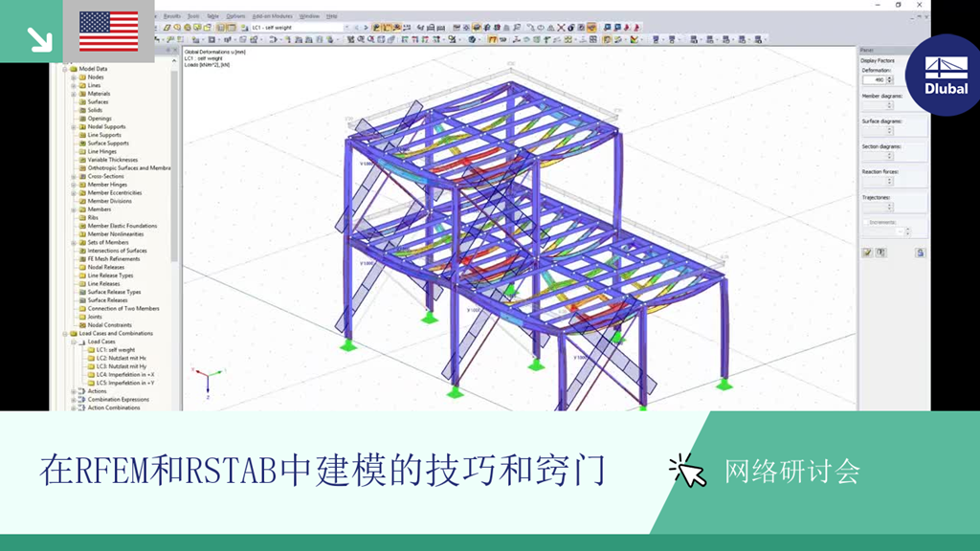Select LC2: Nutzlast mit Hx in navigator

tap(122, 358)
